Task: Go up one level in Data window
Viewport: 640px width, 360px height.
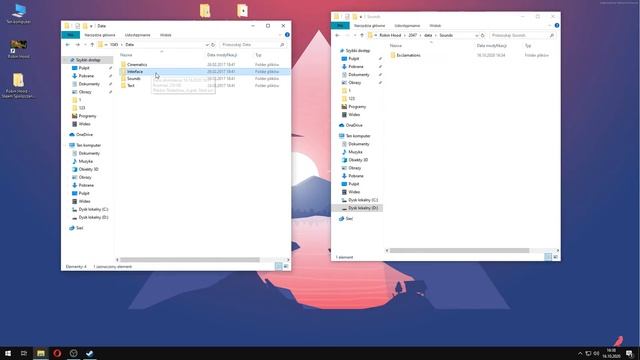Action: pyautogui.click(x=92, y=44)
